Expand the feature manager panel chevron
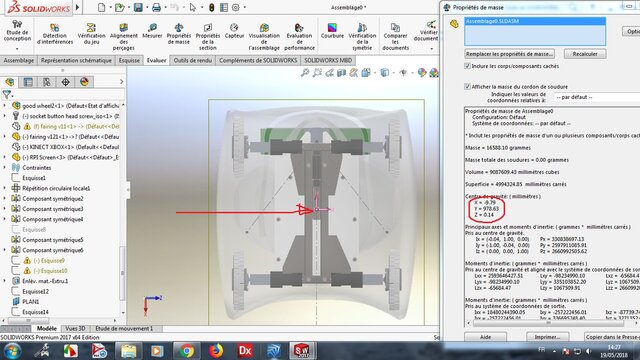 pos(121,82)
